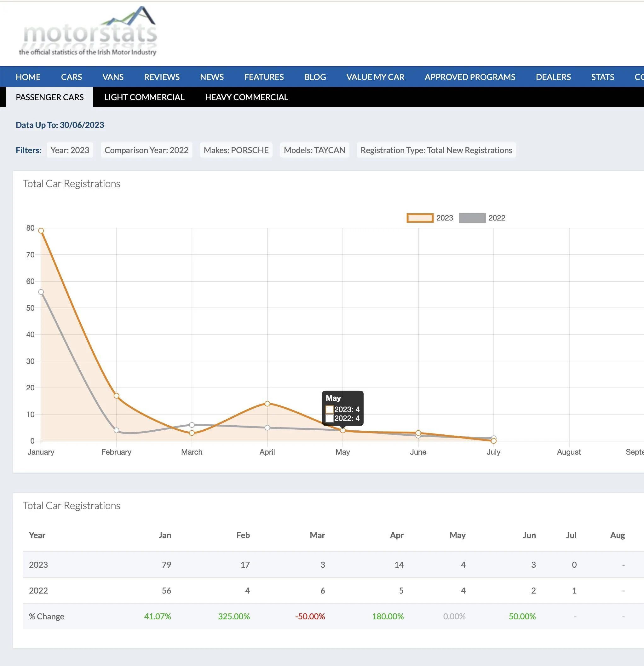Viewport: 644px width, 666px height.
Task: Toggle the 2023 legend swatch
Action: pos(420,218)
